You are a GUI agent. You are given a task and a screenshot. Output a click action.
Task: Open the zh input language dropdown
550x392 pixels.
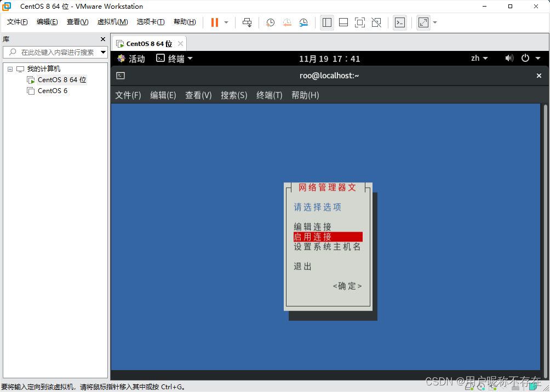479,58
